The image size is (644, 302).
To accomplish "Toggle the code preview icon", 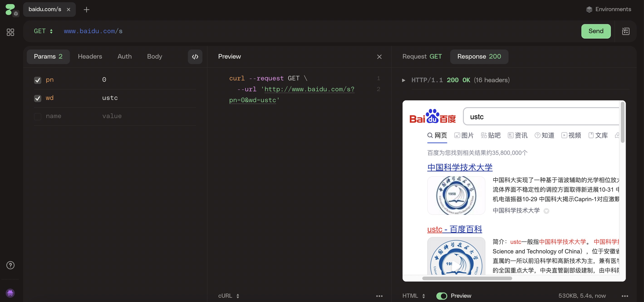I will [x=195, y=57].
